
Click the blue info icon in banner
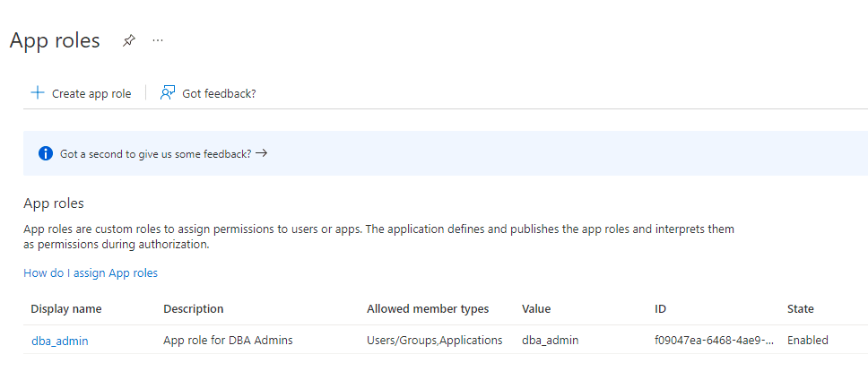46,153
